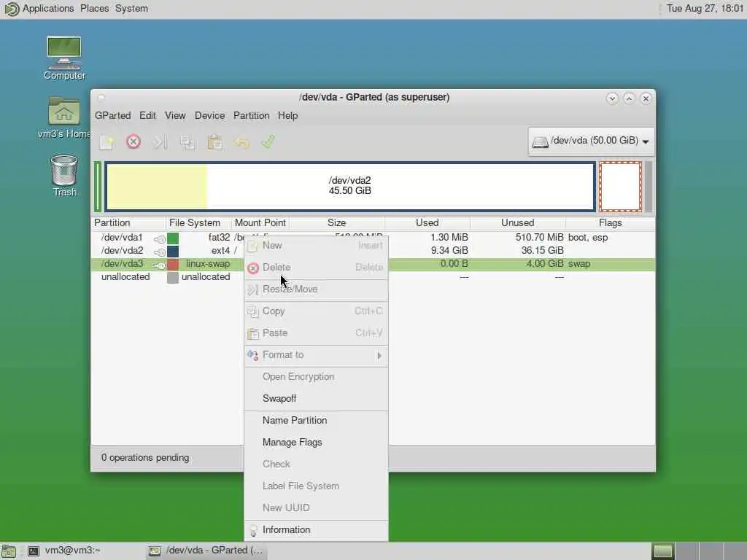
Task: Click the fat32 green color swatch
Action: (x=173, y=238)
